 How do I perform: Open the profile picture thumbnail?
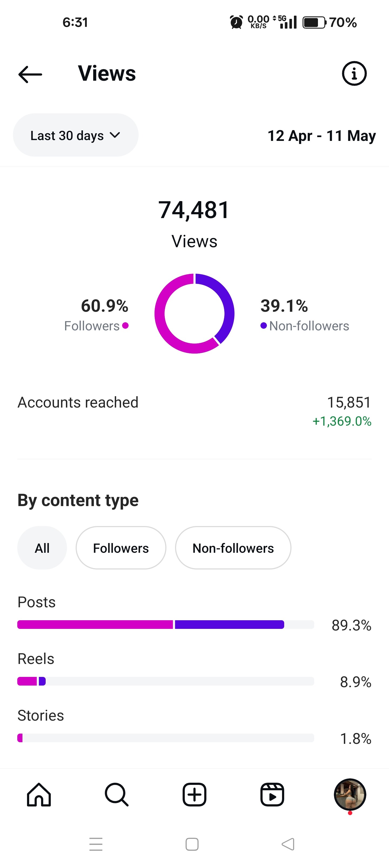tap(350, 795)
